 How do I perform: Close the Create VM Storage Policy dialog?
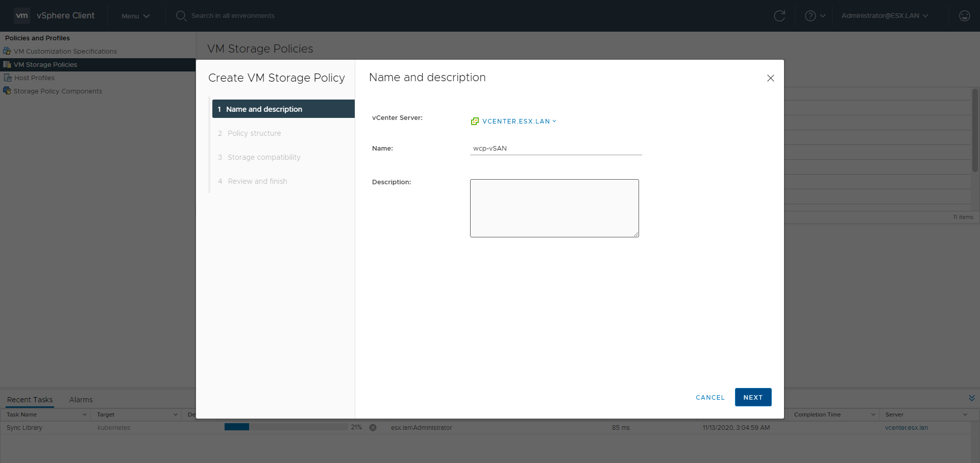pos(770,78)
